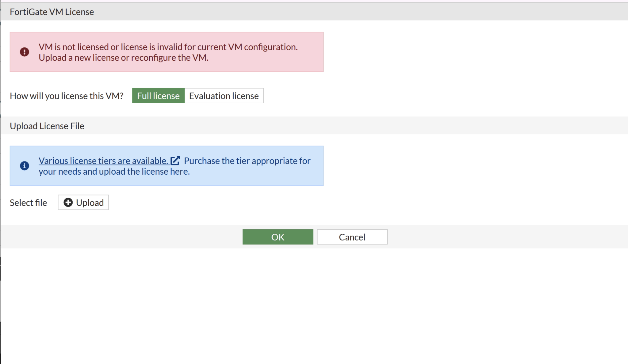Image resolution: width=628 pixels, height=364 pixels.
Task: Switch back to the Full license tab
Action: click(158, 96)
